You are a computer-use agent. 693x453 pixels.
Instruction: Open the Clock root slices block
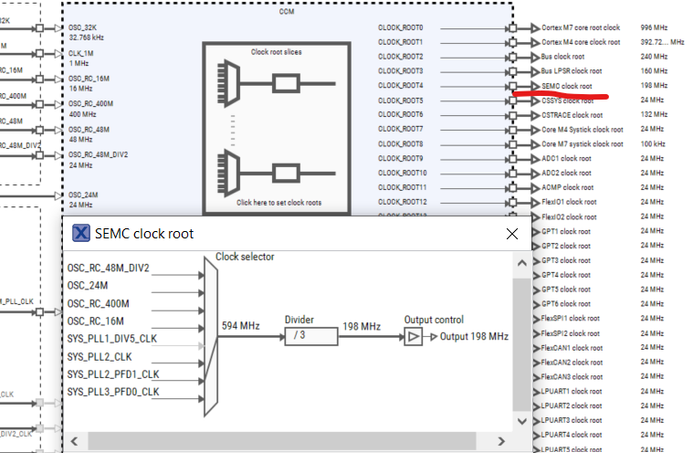pyautogui.click(x=277, y=128)
